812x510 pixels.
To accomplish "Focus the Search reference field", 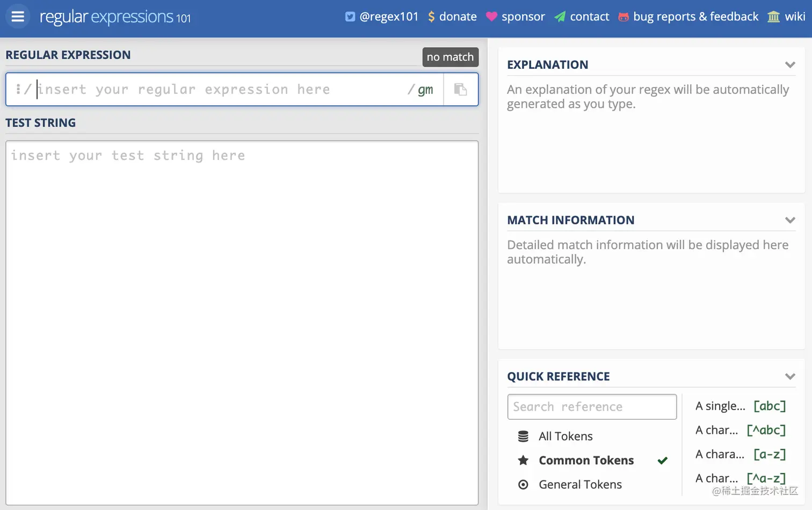I will point(592,407).
